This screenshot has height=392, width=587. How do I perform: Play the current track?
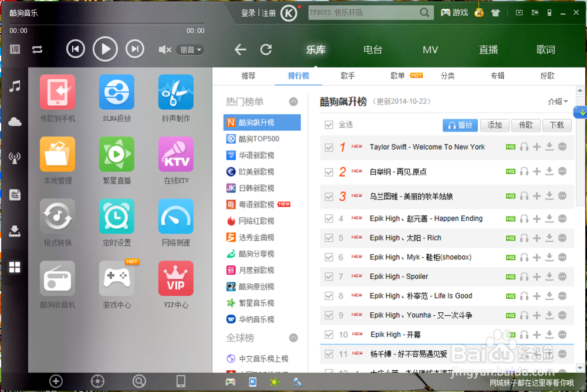(105, 49)
